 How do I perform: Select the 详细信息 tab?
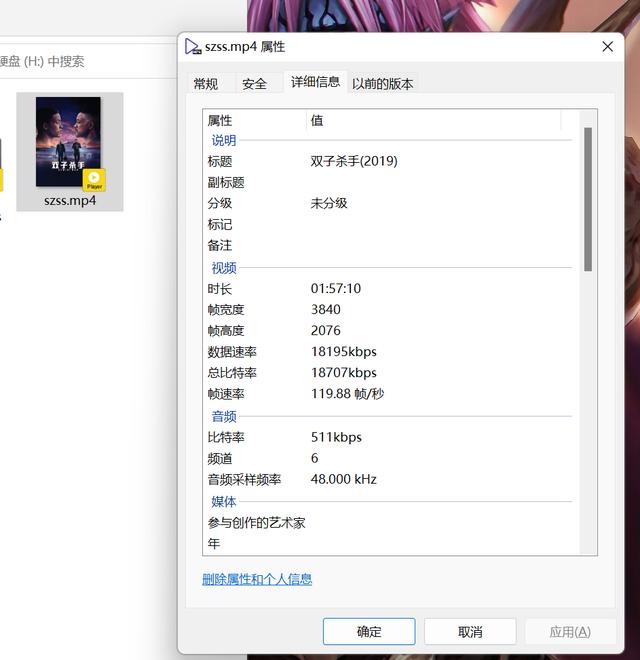coord(315,82)
